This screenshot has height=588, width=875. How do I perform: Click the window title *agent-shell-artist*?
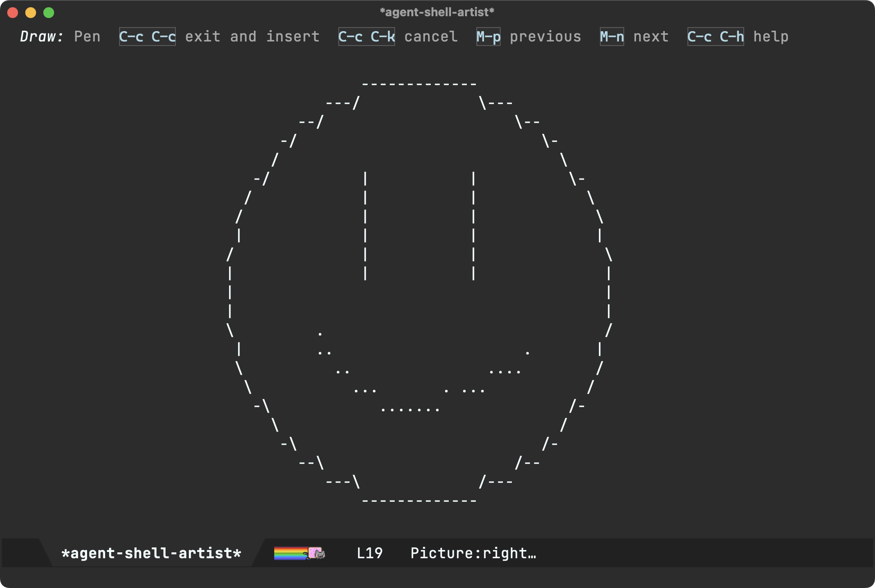tap(437, 12)
